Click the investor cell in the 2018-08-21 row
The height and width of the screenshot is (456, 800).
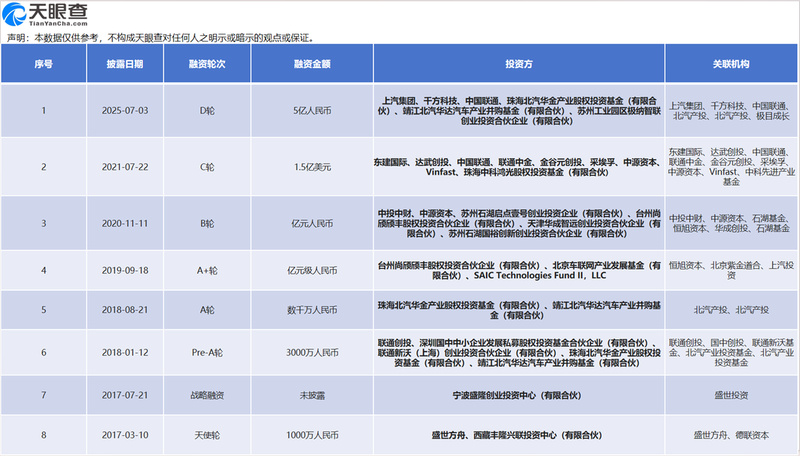tap(519, 310)
